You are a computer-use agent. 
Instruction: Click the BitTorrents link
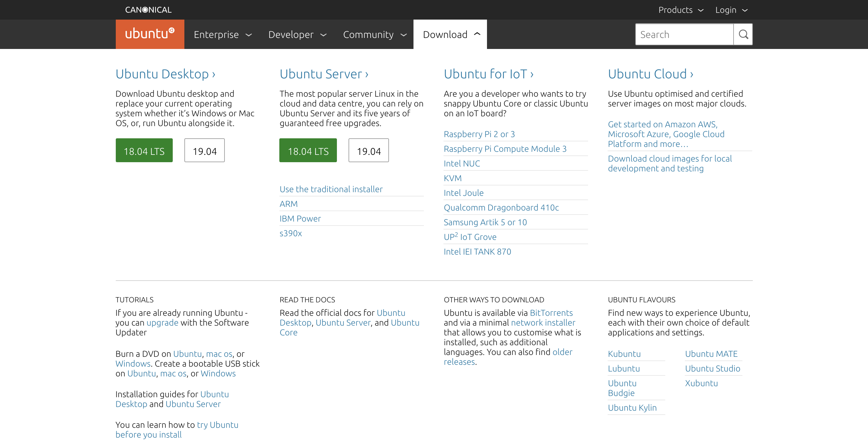click(551, 313)
